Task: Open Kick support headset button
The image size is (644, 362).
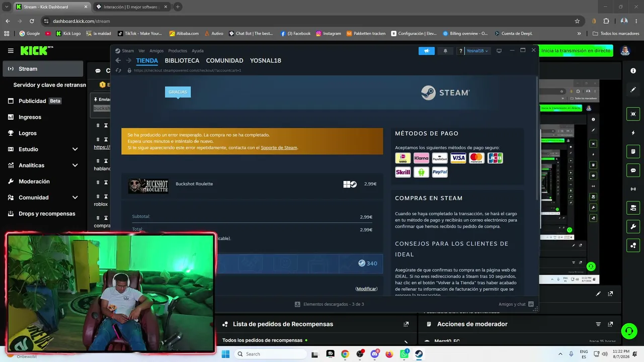Action: 629,331
